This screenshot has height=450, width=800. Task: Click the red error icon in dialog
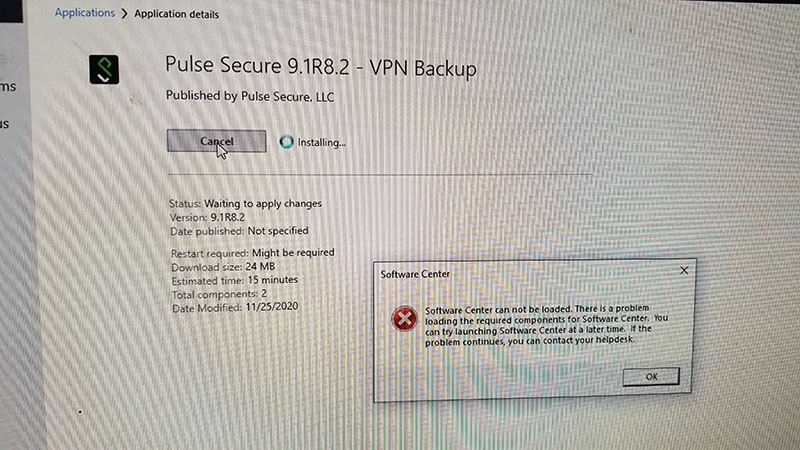(404, 319)
